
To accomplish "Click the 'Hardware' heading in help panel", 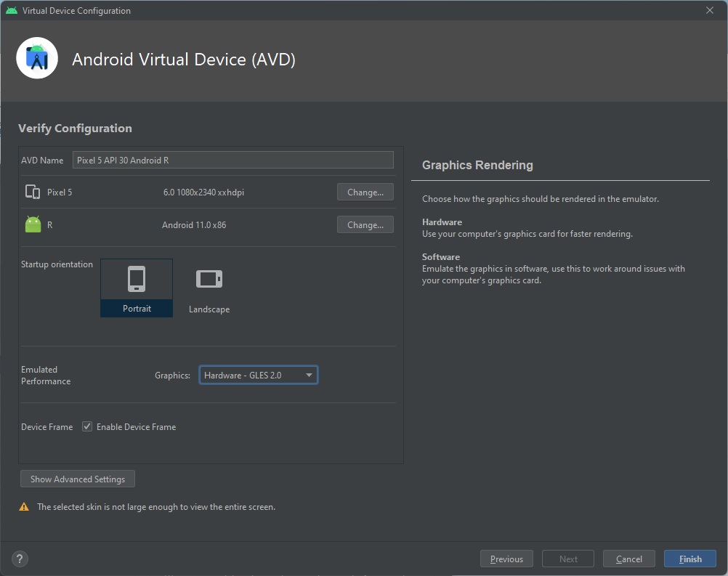I will click(x=442, y=222).
